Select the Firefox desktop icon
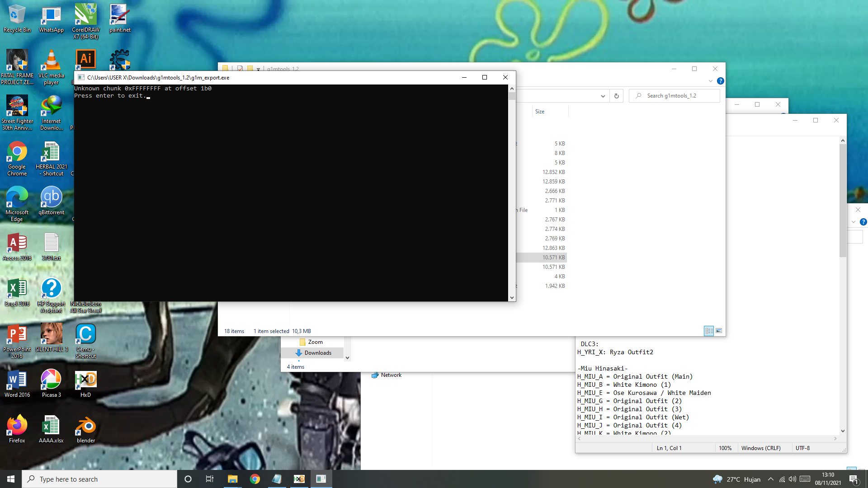Viewport: 868px width, 488px height. coord(17,429)
